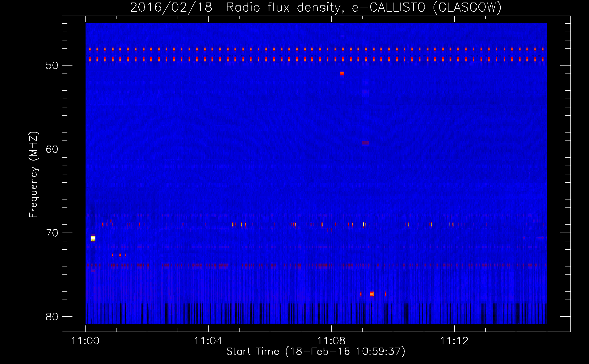Click the 50 frequency tick label
This screenshot has width=589, height=364.
pyautogui.click(x=52, y=66)
